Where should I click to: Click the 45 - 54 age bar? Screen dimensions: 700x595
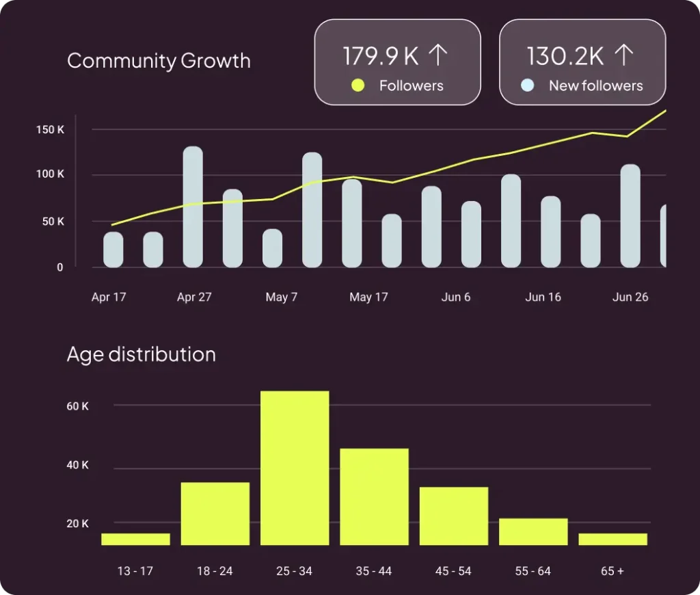click(x=453, y=516)
